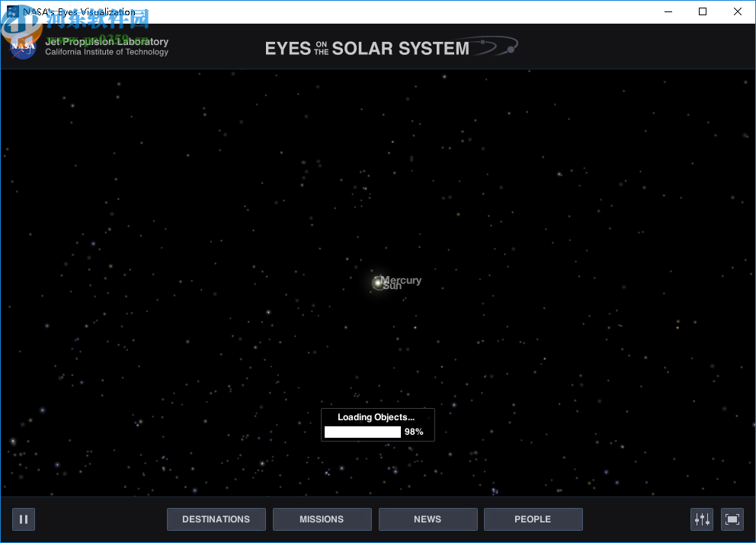Maximize the NASA's Eyes window
This screenshot has width=756, height=543.
pyautogui.click(x=702, y=11)
